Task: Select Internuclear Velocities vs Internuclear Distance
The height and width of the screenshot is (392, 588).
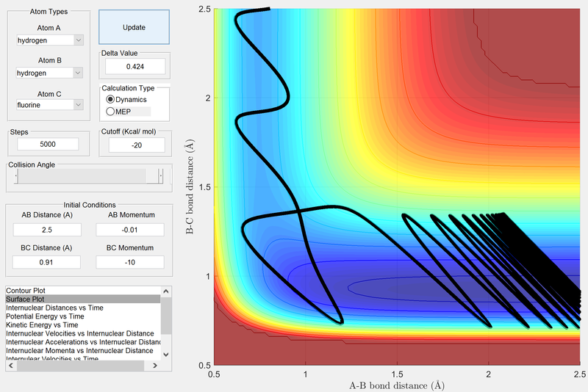Action: tap(83, 333)
